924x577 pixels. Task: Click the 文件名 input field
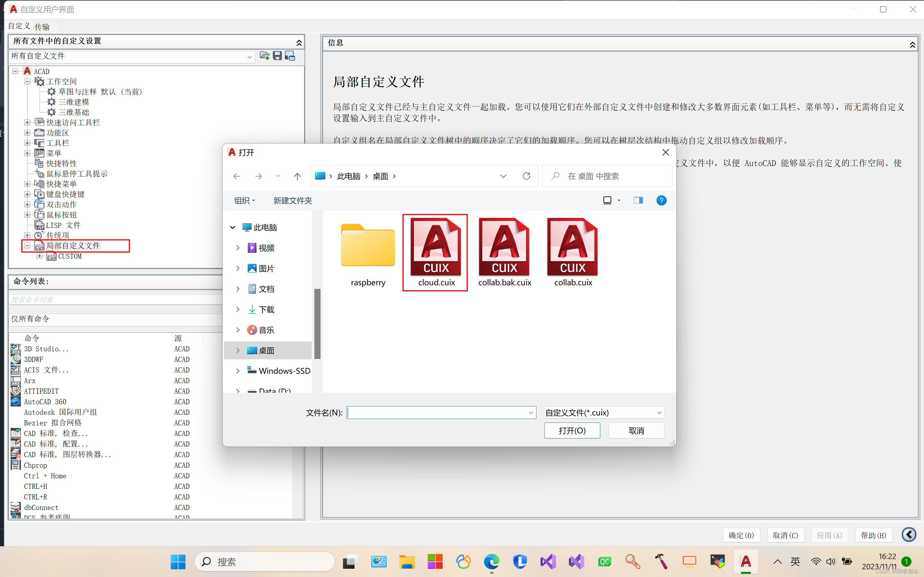tap(437, 413)
